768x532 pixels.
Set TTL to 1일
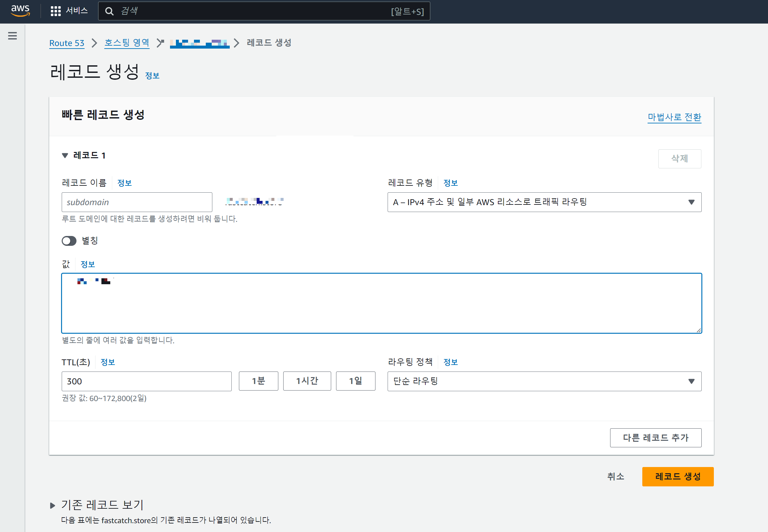tap(355, 381)
